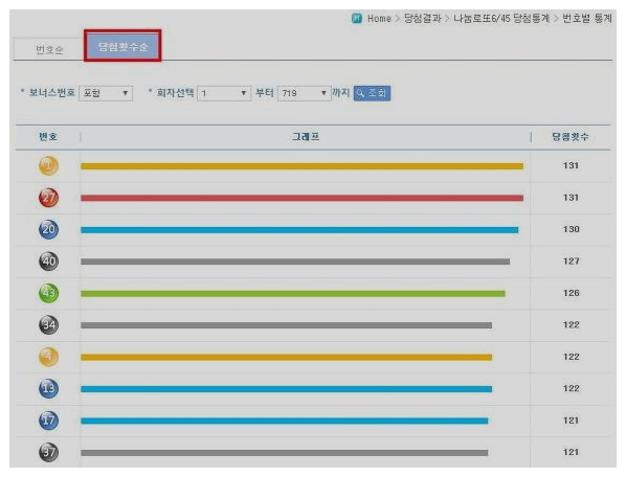Click the yellow ball numbered 4
The width and height of the screenshot is (626, 477).
click(49, 357)
